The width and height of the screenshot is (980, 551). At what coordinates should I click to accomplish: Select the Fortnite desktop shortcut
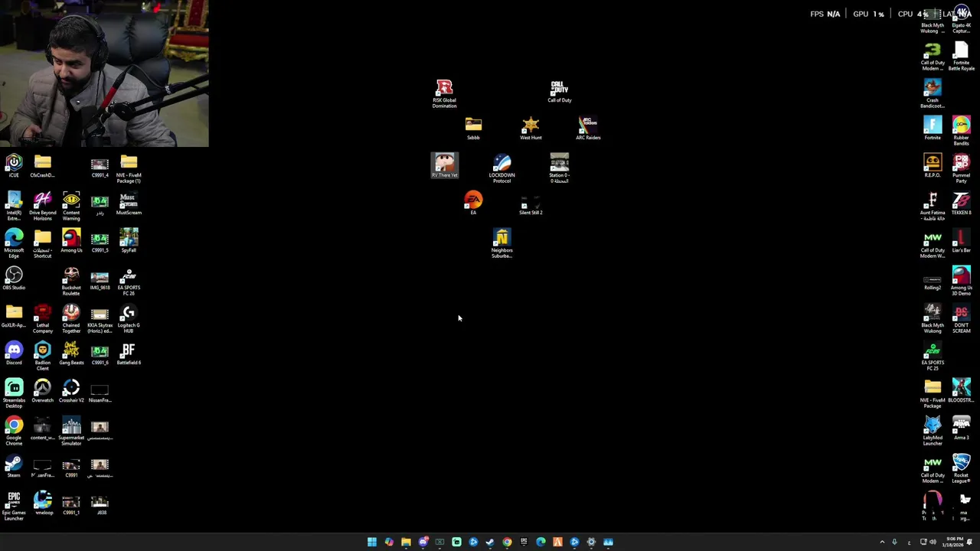933,129
